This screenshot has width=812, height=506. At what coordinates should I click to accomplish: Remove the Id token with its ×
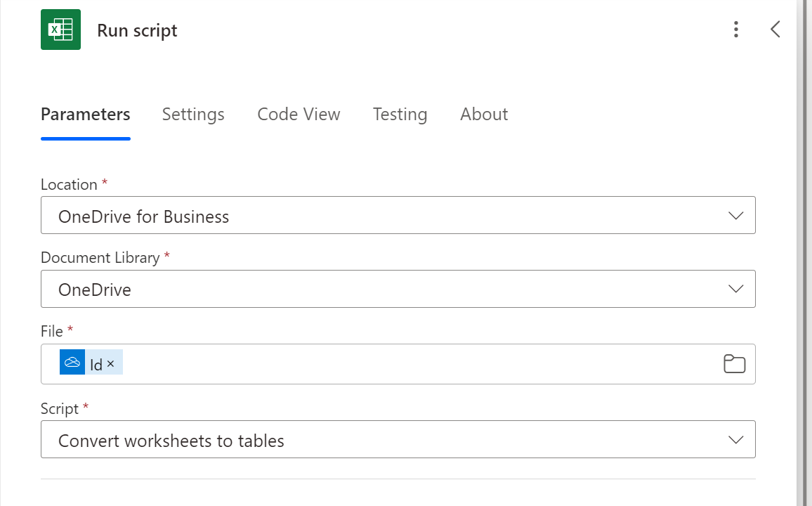111,364
